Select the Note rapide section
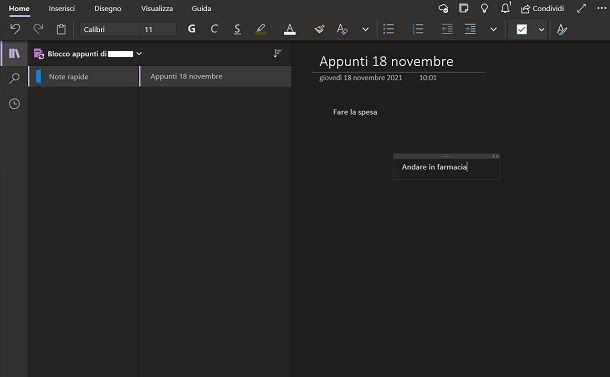 (x=83, y=77)
